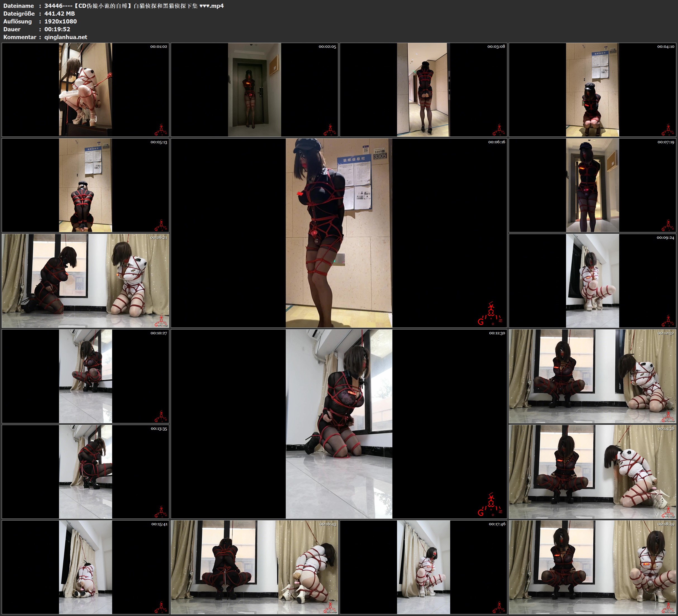This screenshot has width=678, height=616.
Task: Select the frame at 00:02:05
Action: 254,89
